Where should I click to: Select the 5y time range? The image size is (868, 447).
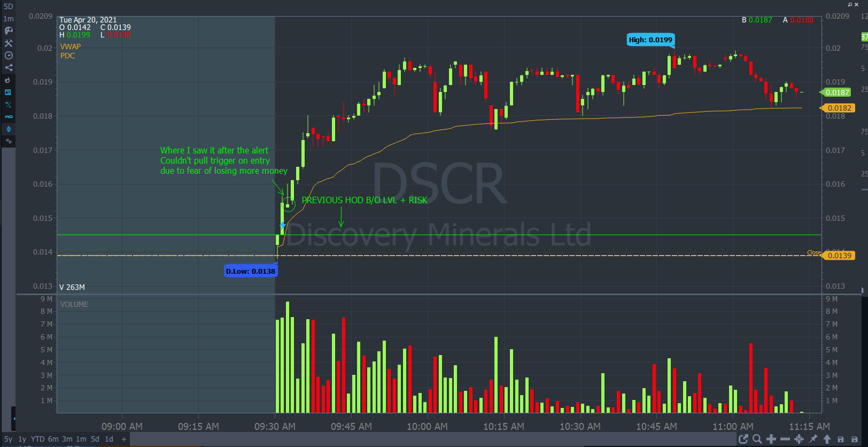8,440
